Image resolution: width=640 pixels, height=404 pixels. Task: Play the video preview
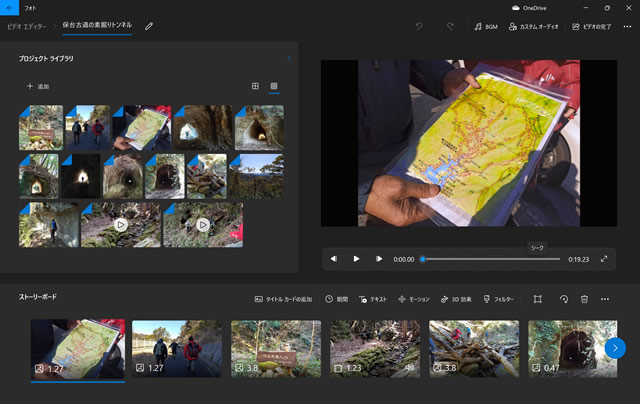tap(356, 259)
